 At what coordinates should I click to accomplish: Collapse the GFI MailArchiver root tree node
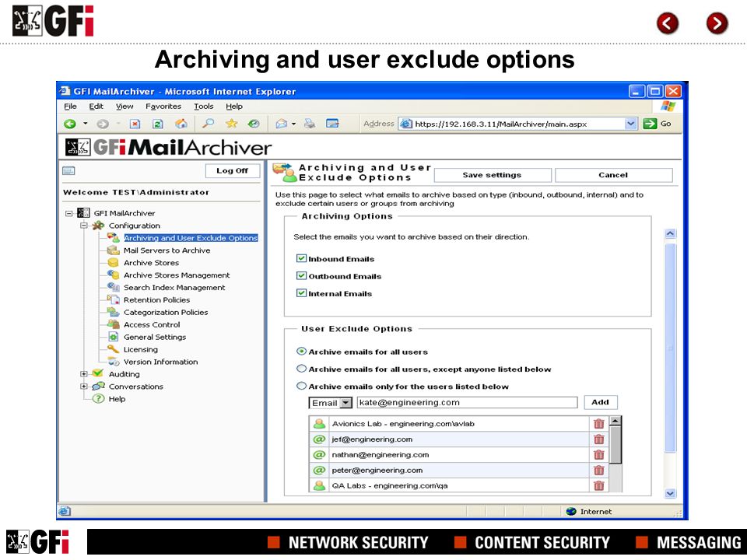(69, 213)
